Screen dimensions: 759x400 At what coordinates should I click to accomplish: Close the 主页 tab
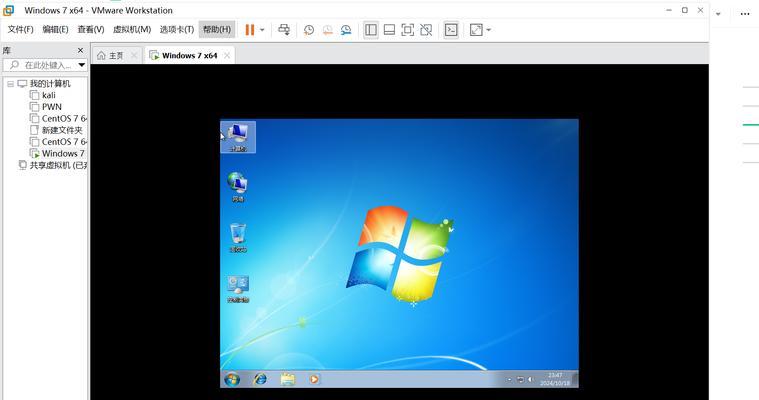(135, 56)
